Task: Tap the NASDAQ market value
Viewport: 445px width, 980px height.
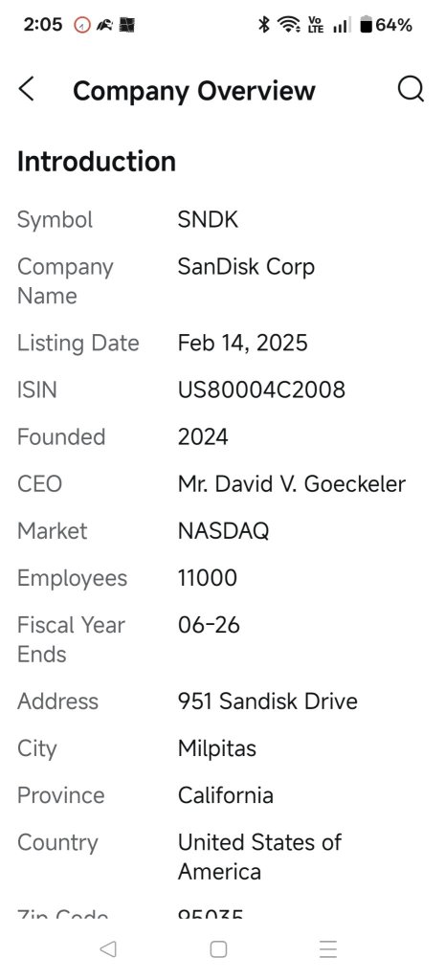Action: coord(224,531)
